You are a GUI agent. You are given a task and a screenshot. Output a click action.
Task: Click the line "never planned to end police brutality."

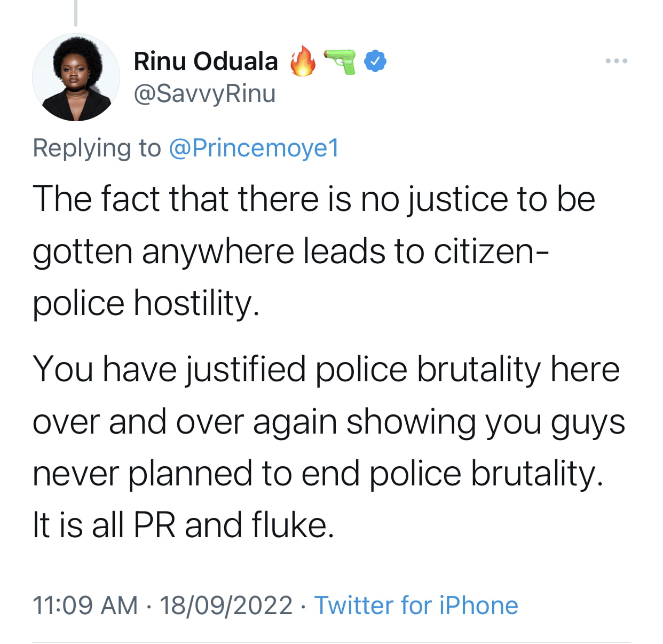pos(318,474)
